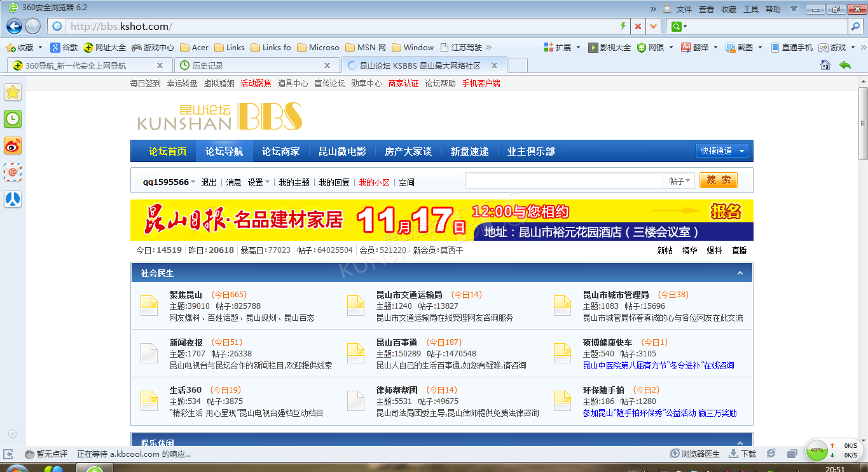Open 我的小区 link
Viewport: 868px width, 472px height.
pyautogui.click(x=374, y=182)
